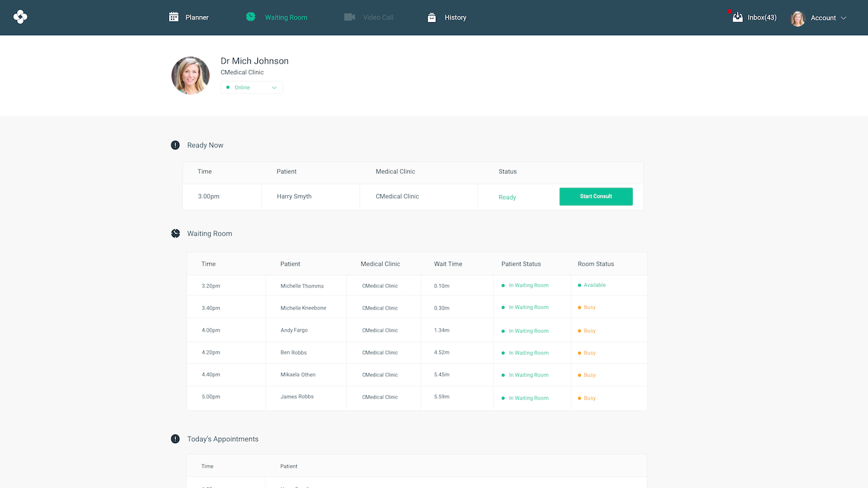Click the clinic logo icon in header

[20, 17]
